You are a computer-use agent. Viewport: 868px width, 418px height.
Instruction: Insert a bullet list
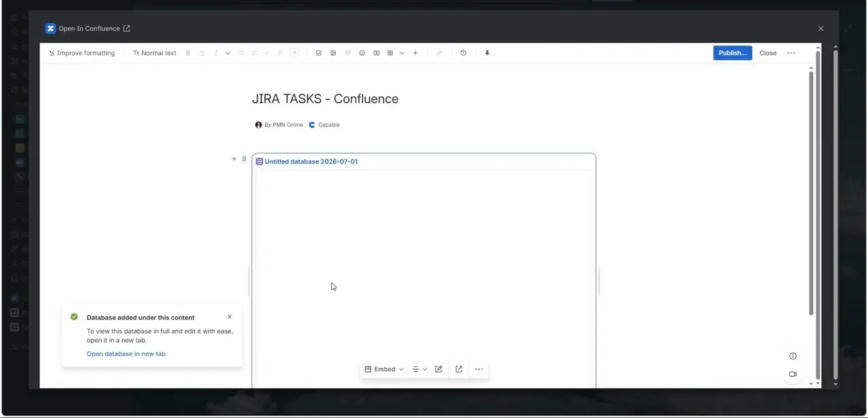pyautogui.click(x=241, y=53)
